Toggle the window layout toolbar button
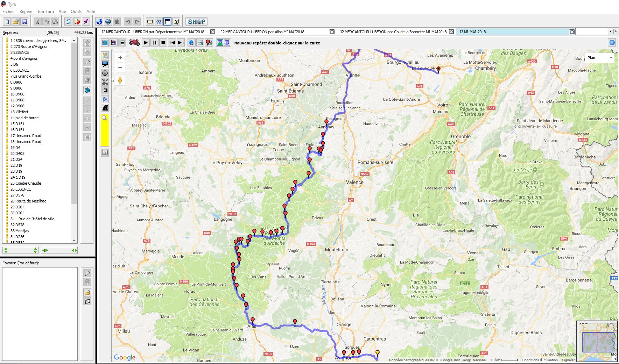The image size is (619, 364). point(168,22)
